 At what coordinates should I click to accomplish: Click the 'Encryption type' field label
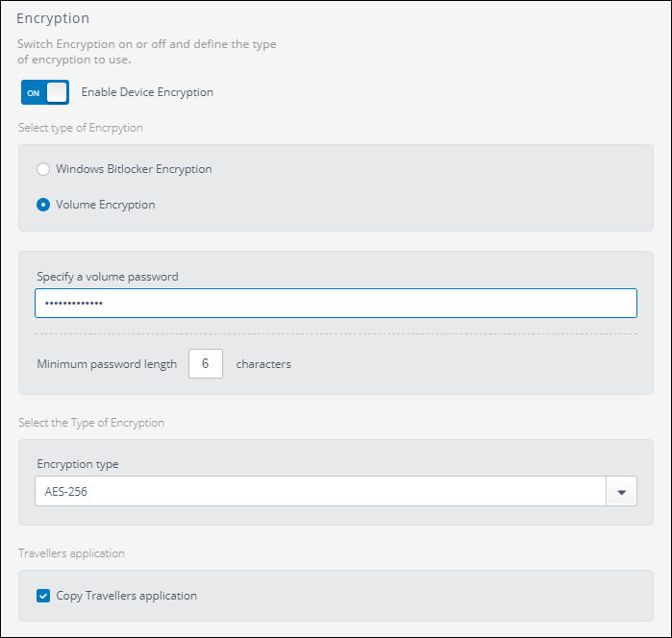point(78,464)
